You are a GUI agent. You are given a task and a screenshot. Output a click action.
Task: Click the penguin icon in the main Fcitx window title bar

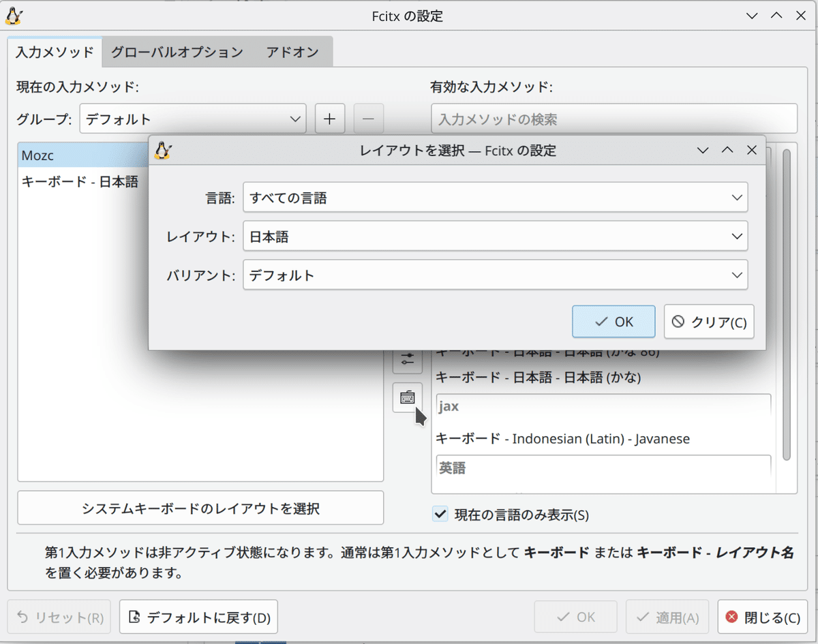14,16
